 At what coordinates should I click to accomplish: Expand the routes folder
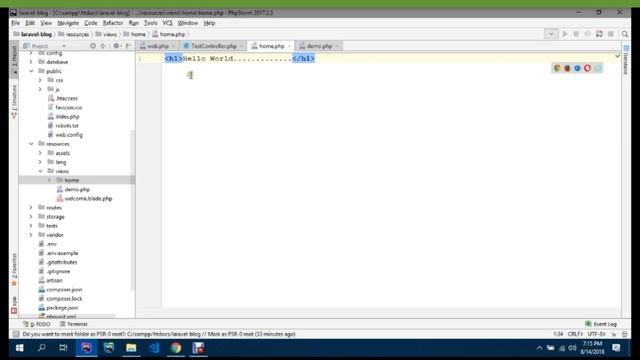31,207
